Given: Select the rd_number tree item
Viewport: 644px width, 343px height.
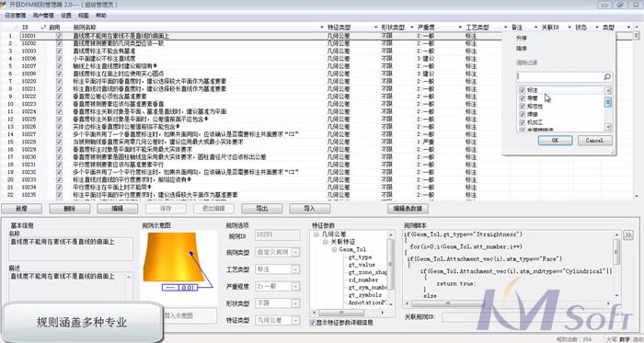Looking at the screenshot, I should tap(363, 280).
